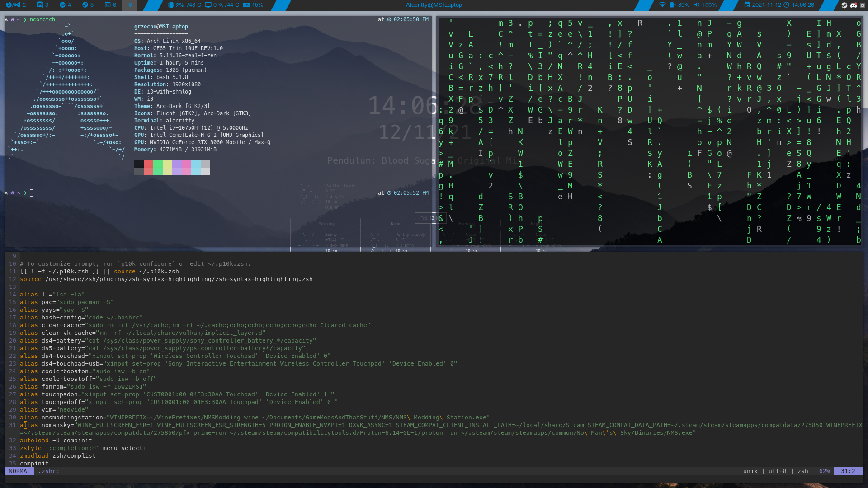The height and width of the screenshot is (488, 868).
Task: Click the red neofetch color block
Action: (x=148, y=168)
